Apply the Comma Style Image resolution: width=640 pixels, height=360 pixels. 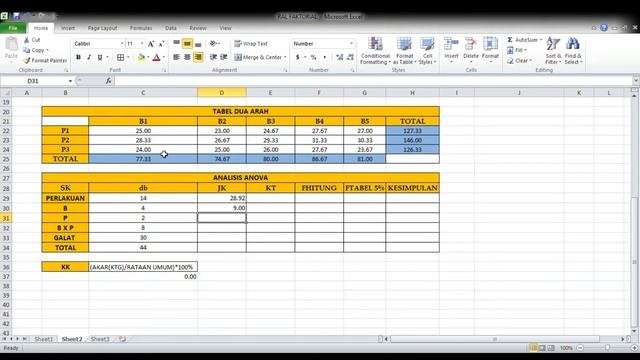324,58
